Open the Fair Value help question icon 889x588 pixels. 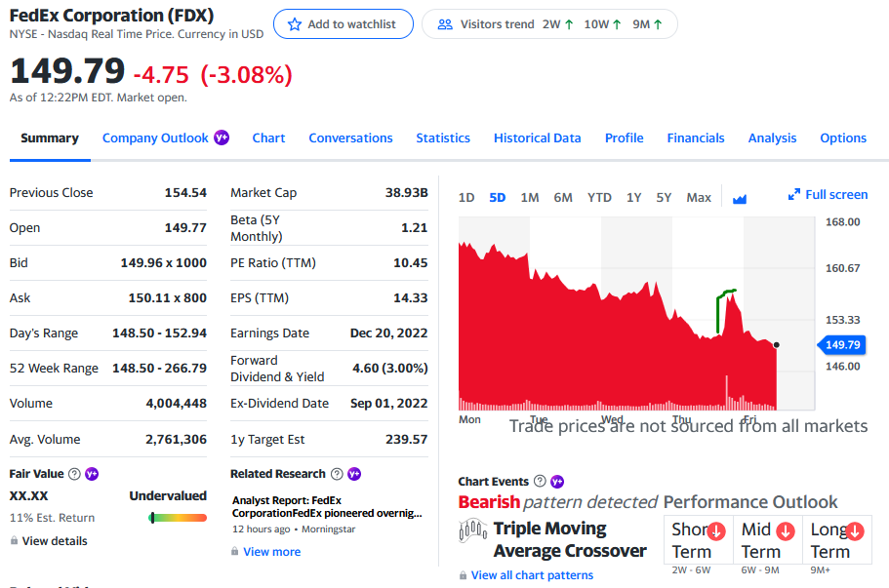74,474
